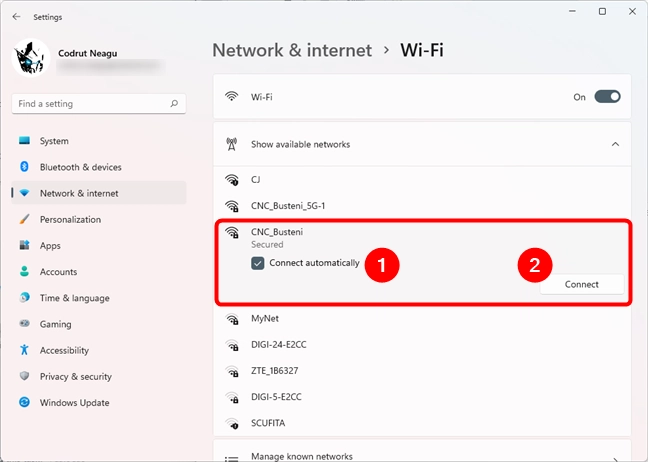The height and width of the screenshot is (462, 648).
Task: Open the Accounts settings page
Action: (99, 271)
